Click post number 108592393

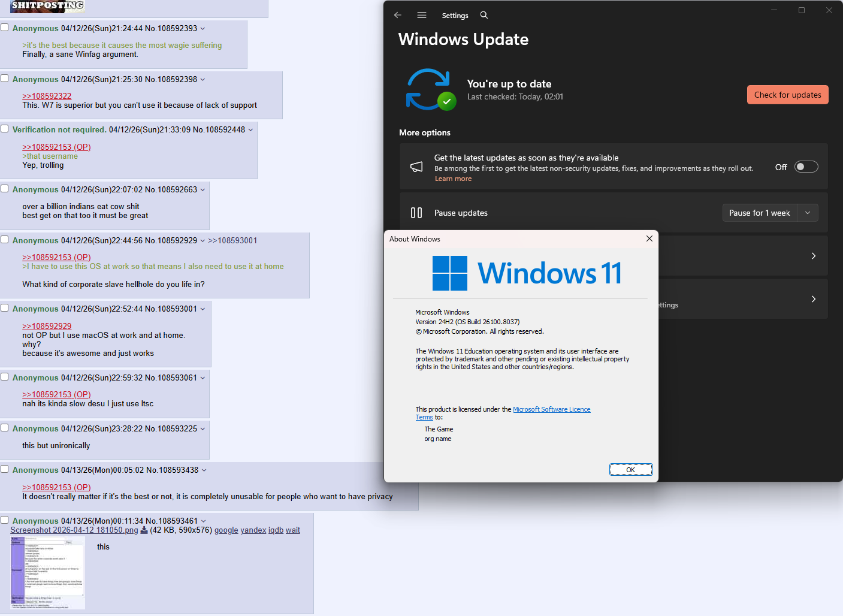[x=177, y=28]
